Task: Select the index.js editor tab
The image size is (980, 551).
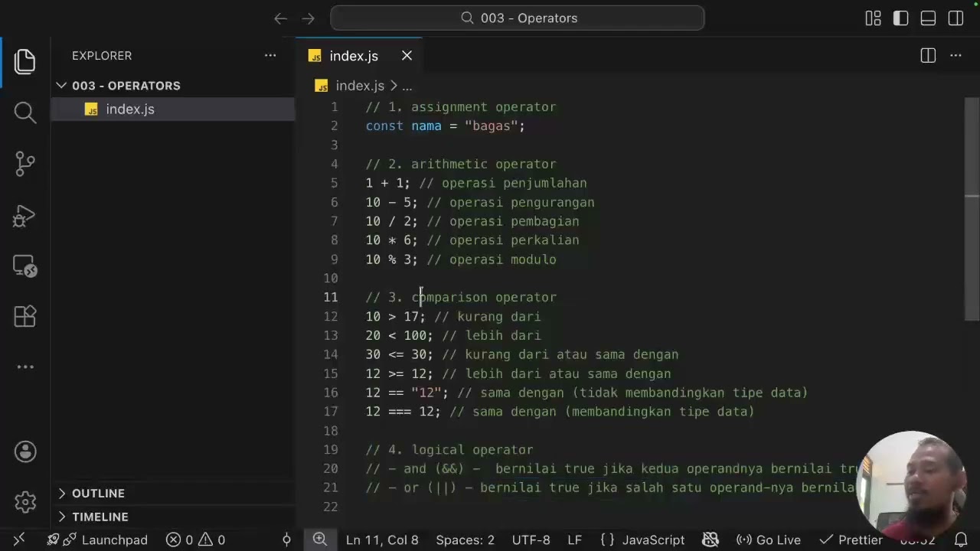Action: click(x=359, y=56)
